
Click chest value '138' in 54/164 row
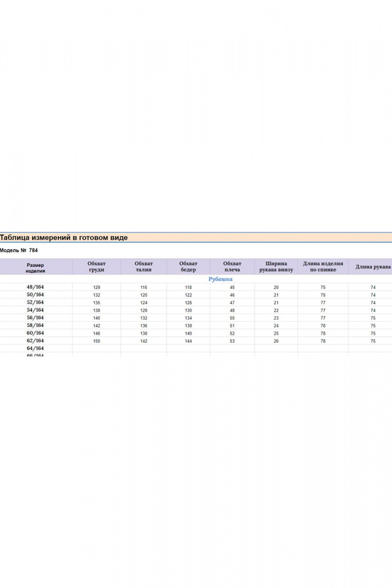97,310
